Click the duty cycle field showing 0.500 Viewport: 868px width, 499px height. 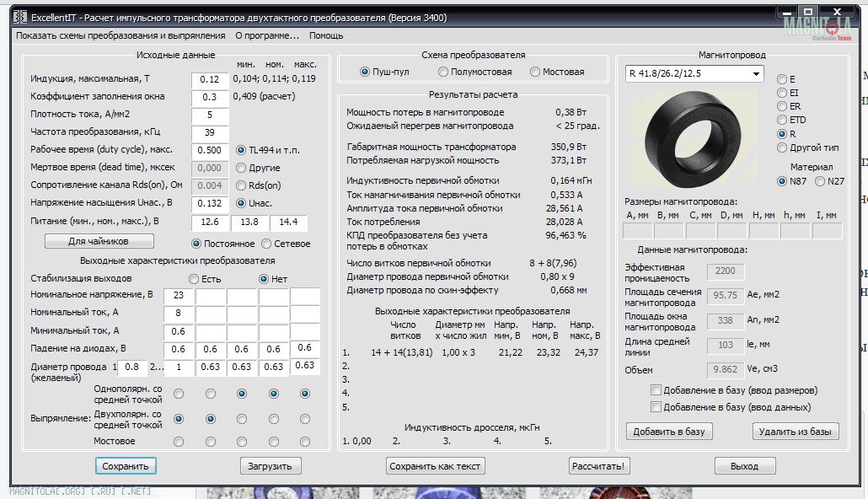point(210,151)
